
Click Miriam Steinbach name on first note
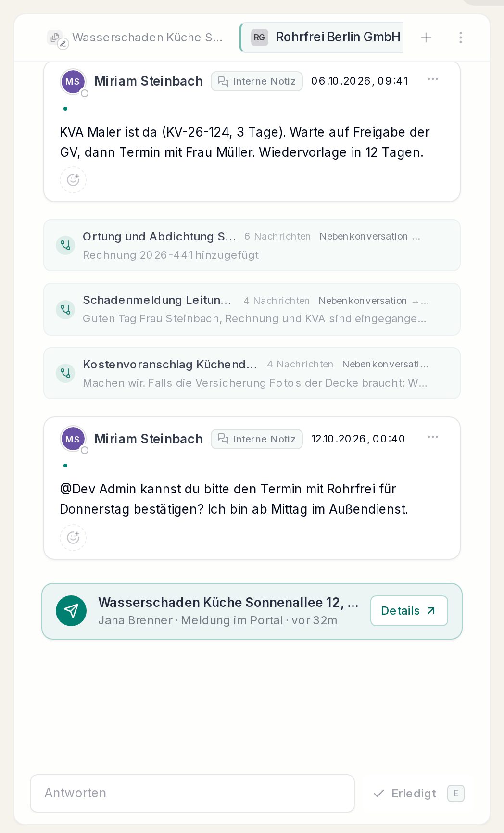tap(149, 81)
